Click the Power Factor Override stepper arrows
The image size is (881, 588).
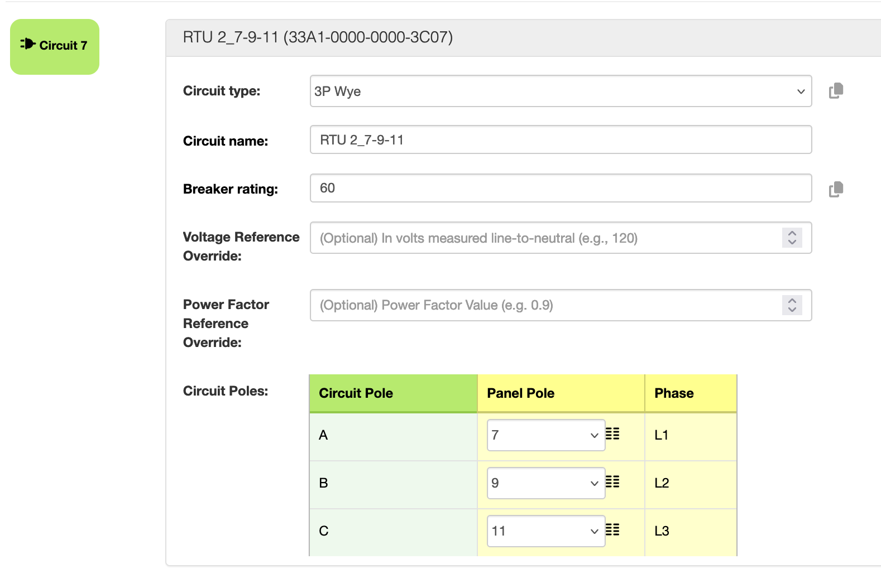click(x=792, y=305)
